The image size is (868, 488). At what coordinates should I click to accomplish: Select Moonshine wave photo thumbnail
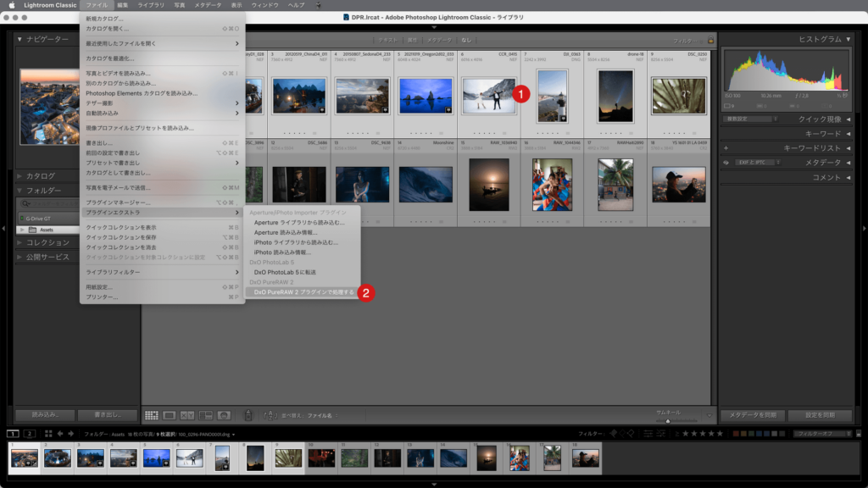[426, 184]
